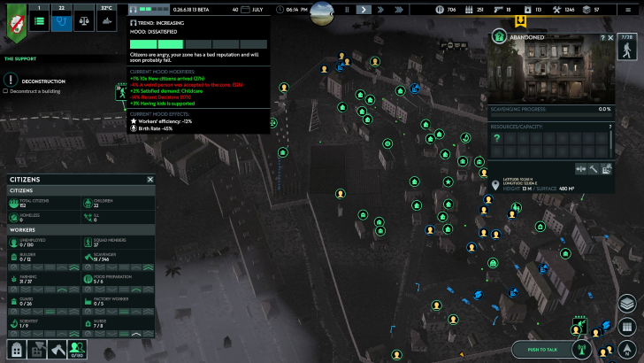Image resolution: width=644 pixels, height=363 pixels.
Task: Open the squad walker panel showing 7/28
Action: (x=627, y=46)
